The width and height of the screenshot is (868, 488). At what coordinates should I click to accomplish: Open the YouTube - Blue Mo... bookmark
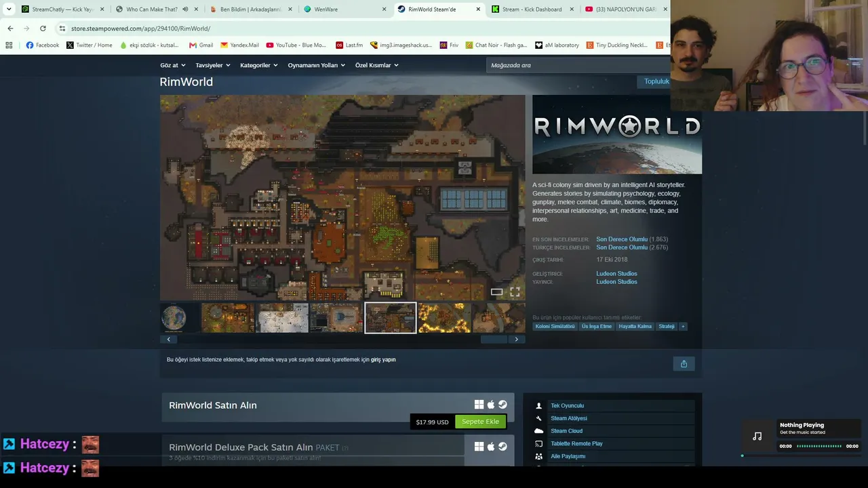(296, 45)
